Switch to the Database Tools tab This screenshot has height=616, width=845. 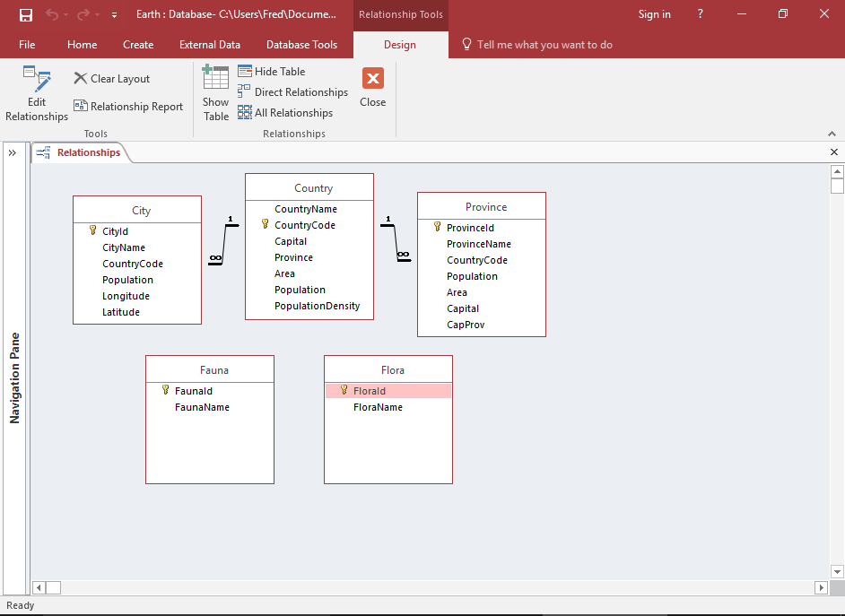coord(301,45)
